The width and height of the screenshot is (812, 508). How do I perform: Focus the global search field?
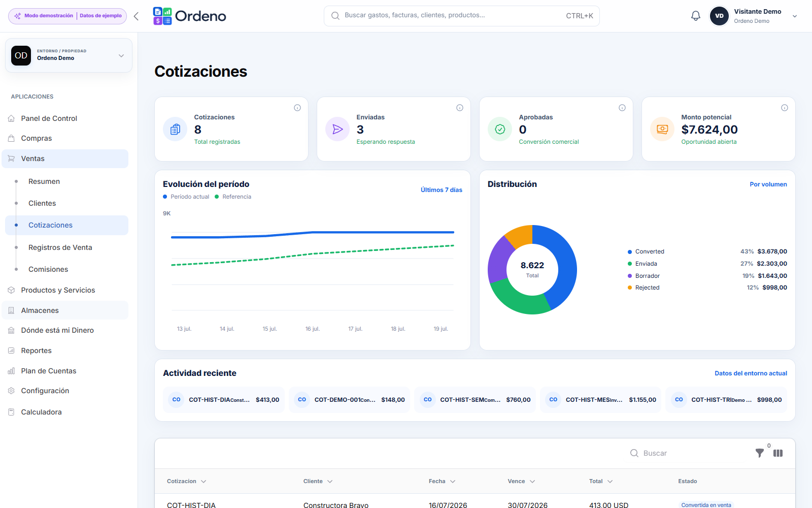461,16
